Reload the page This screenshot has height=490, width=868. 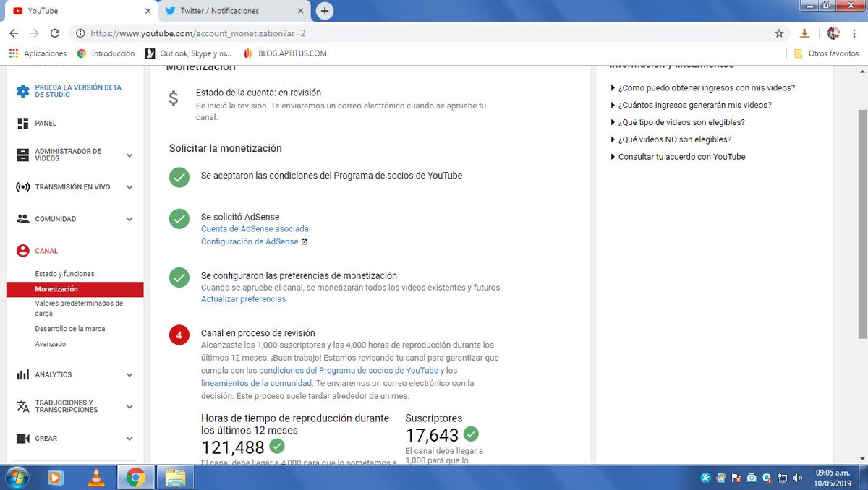click(54, 33)
